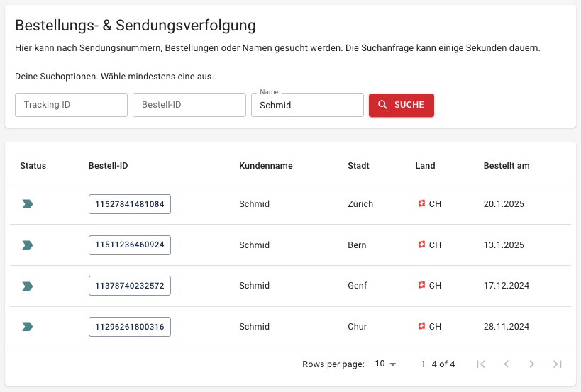
Task: Go to the previous results page
Action: click(506, 364)
